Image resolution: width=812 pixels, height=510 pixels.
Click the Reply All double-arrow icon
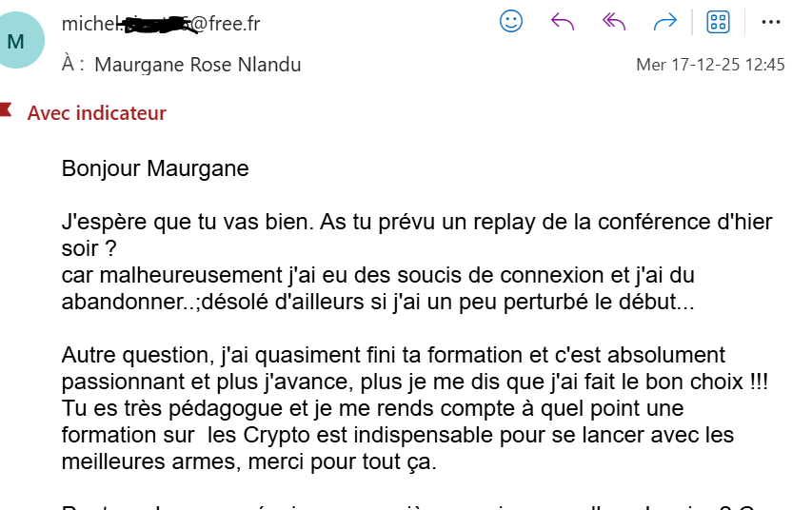(x=614, y=22)
